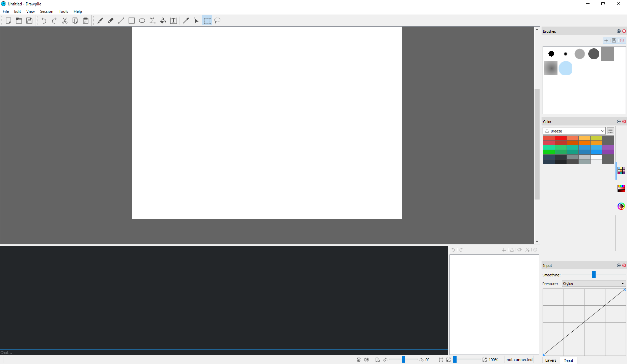Open the View menu
The image size is (627, 364).
pos(30,11)
